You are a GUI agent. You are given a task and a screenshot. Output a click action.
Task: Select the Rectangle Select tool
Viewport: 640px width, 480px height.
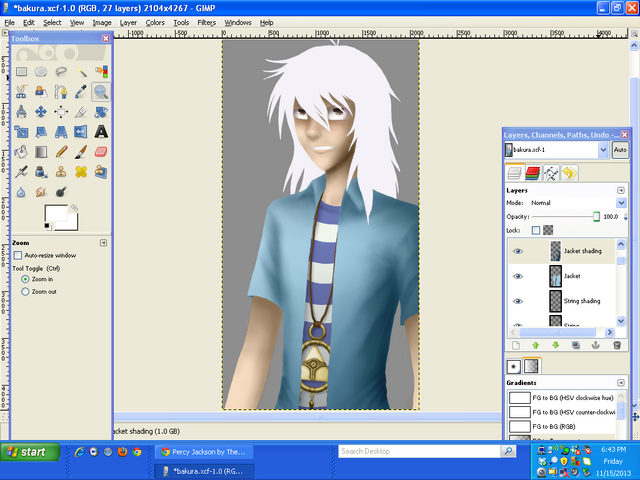(x=21, y=72)
